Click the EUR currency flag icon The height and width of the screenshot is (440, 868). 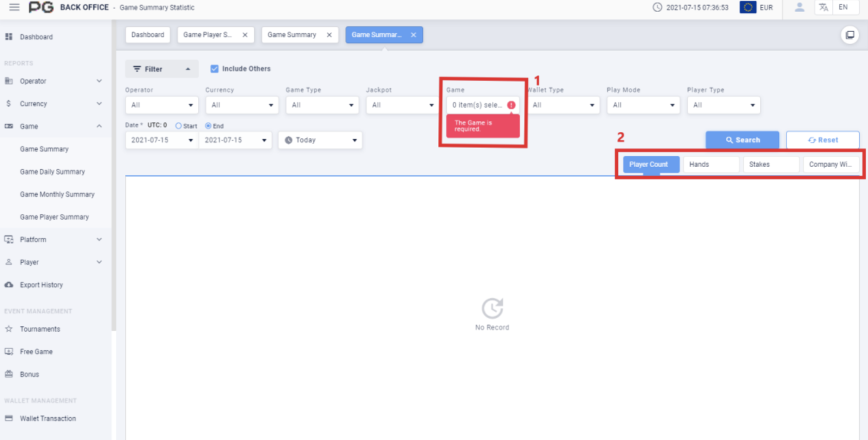tap(748, 7)
